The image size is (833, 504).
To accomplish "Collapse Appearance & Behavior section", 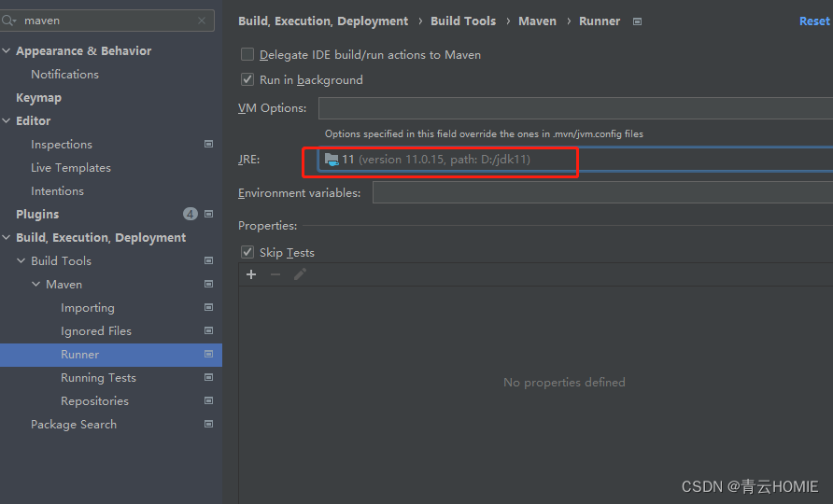I will coord(7,51).
